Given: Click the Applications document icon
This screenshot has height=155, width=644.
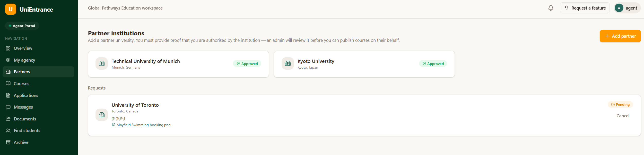Looking at the screenshot, I should click(x=8, y=95).
